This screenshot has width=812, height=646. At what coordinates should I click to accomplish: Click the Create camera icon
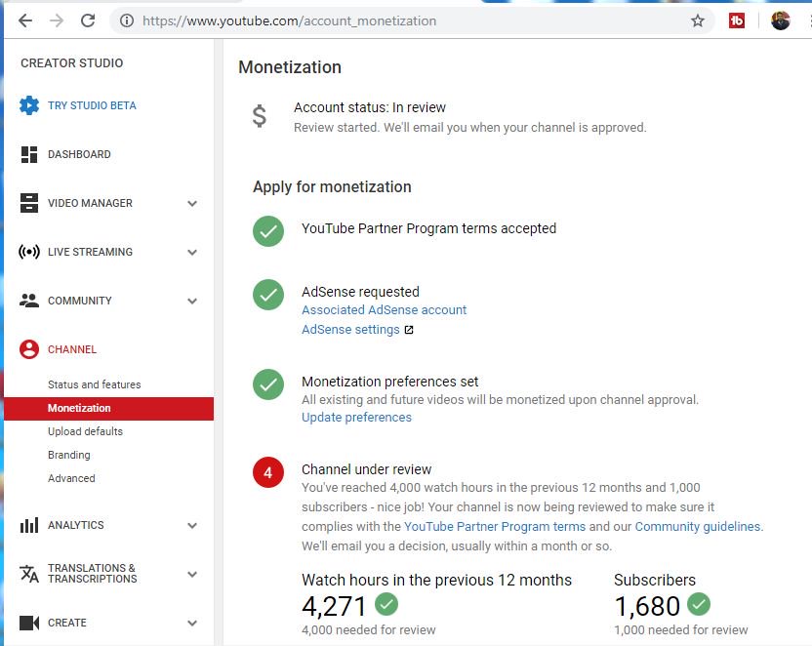(x=29, y=623)
